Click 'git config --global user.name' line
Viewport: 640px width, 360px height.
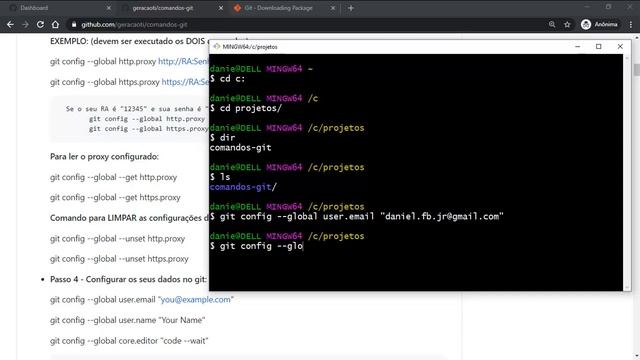(127, 320)
